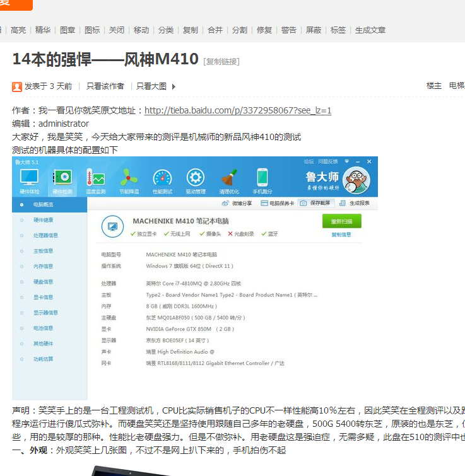Choose 图标 in the moderation toolbar
This screenshot has height=476, width=465.
92,30
